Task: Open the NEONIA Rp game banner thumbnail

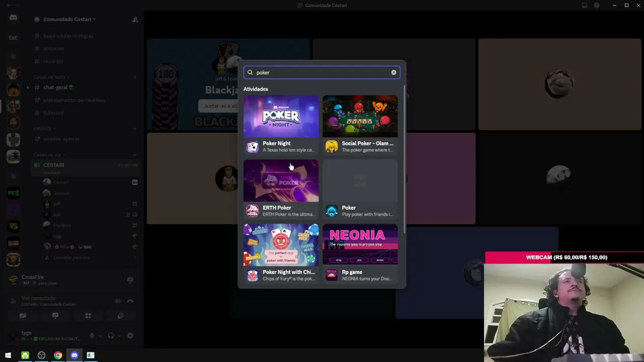Action: (x=360, y=245)
